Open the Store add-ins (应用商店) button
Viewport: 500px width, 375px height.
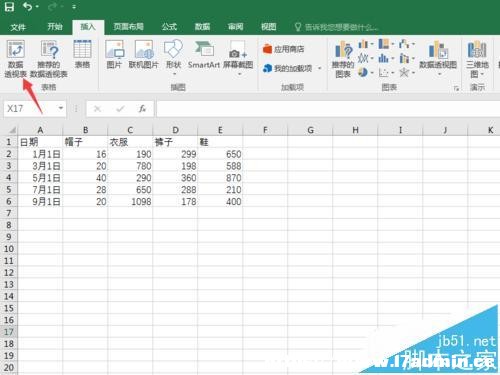coord(284,49)
